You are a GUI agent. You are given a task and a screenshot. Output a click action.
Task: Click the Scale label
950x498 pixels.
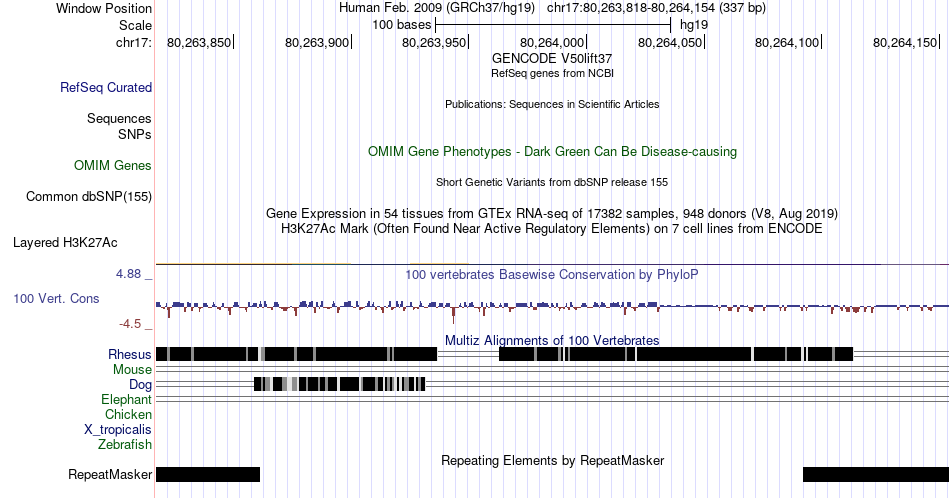pos(136,25)
